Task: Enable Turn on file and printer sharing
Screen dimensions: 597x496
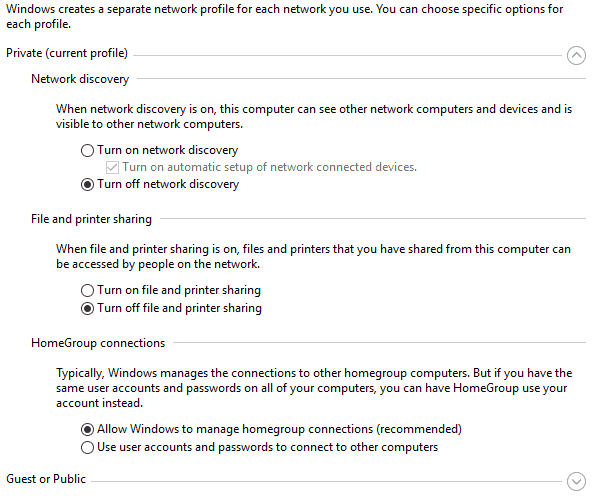Action: tap(87, 290)
